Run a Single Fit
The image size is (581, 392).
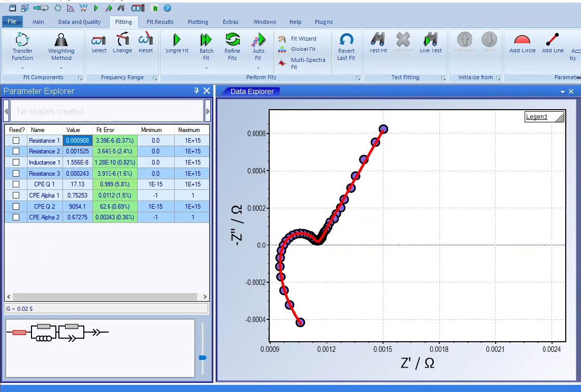[177, 43]
